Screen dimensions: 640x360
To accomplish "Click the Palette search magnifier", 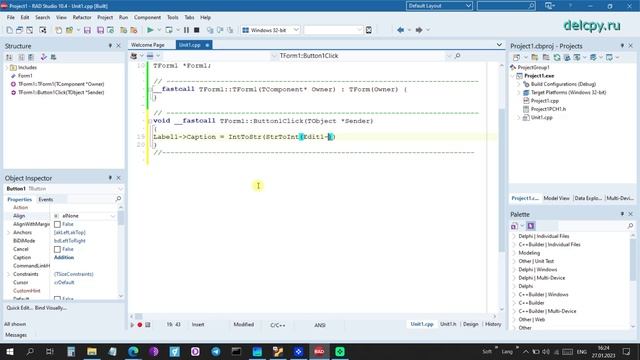I will [x=630, y=226].
